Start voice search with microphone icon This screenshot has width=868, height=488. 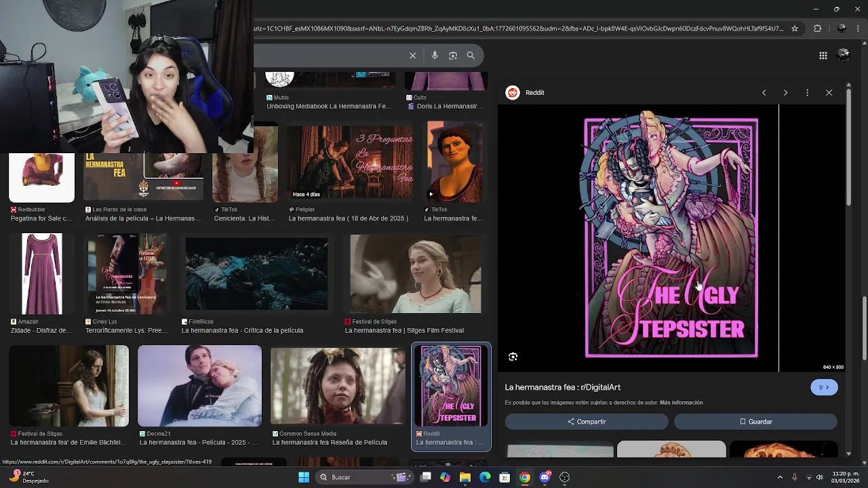(435, 56)
